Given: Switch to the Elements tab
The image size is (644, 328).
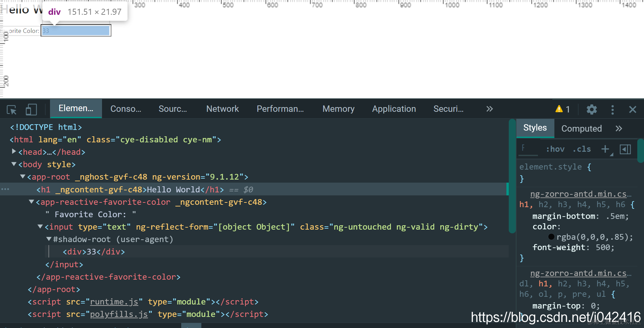Looking at the screenshot, I should tap(76, 108).
